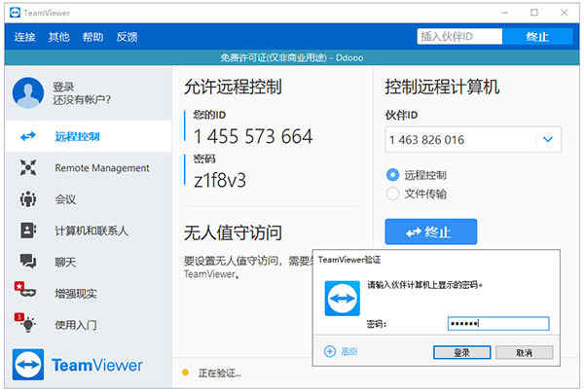584x392 pixels.
Task: Click the license banner ending with Ddooo
Action: (x=292, y=57)
